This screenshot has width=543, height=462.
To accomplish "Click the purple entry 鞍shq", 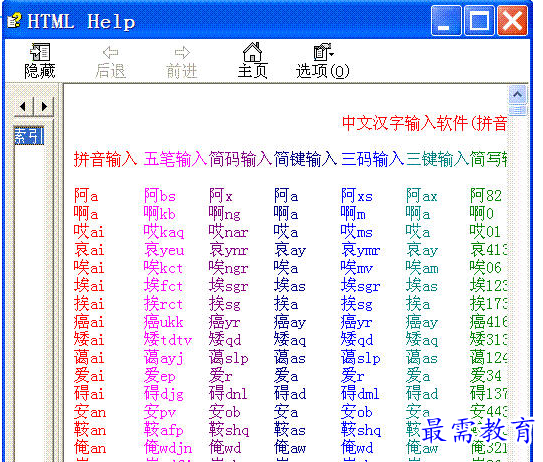I will point(229,430).
